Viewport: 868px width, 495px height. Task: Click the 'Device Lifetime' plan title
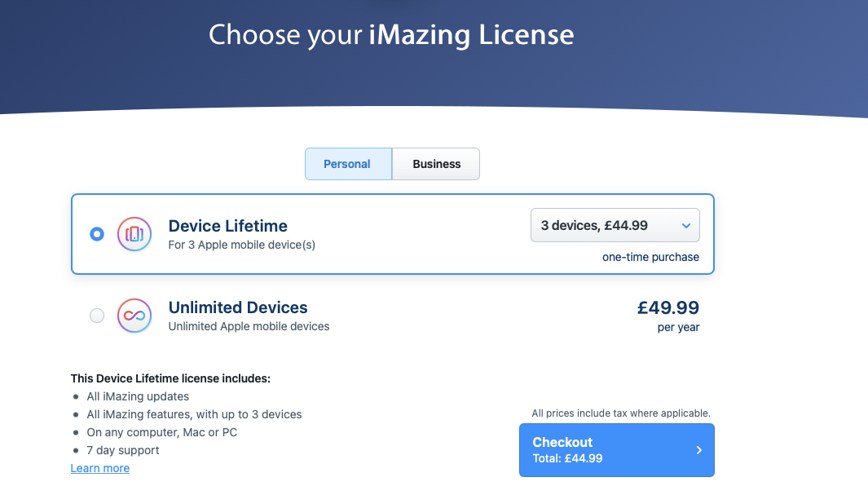pos(227,226)
